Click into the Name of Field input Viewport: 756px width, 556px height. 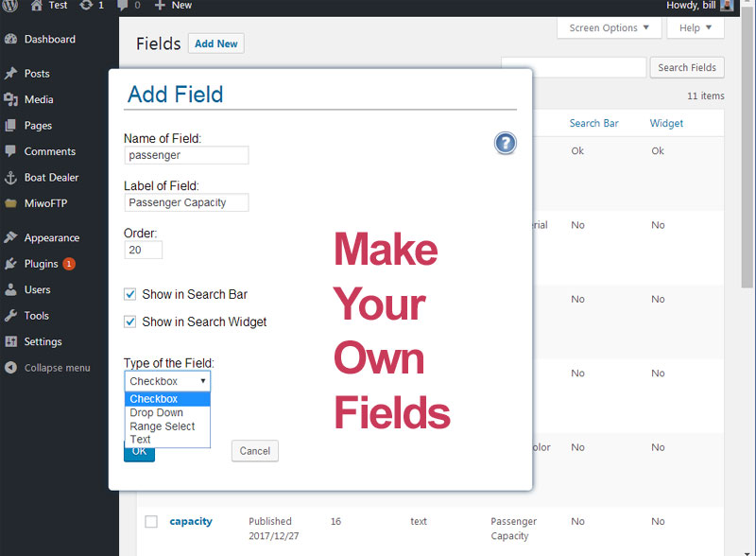(186, 155)
